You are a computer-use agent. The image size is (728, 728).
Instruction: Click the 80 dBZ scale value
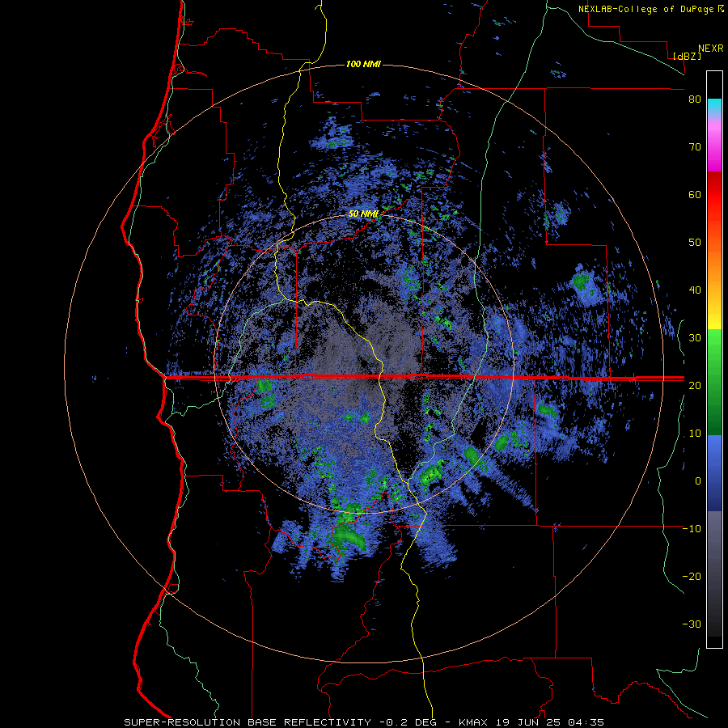click(x=695, y=99)
